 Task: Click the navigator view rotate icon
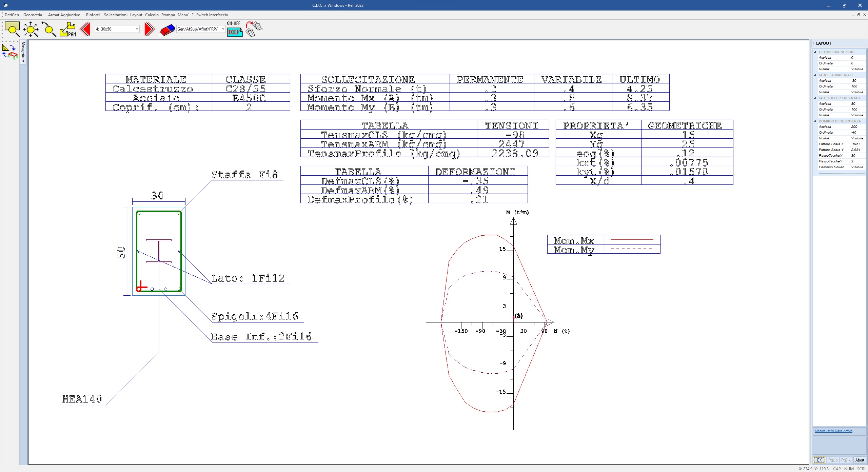click(10, 52)
